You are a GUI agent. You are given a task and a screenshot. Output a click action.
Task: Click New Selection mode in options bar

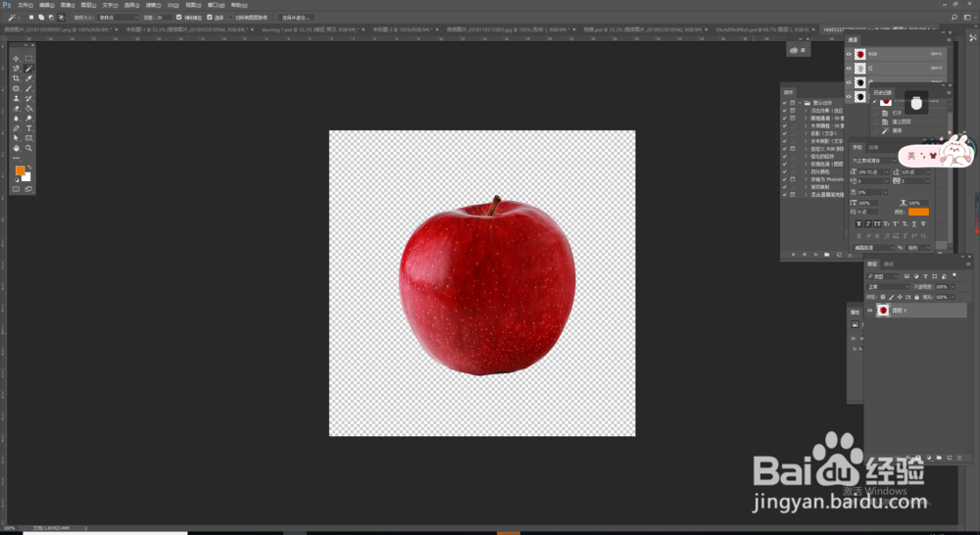[x=31, y=18]
